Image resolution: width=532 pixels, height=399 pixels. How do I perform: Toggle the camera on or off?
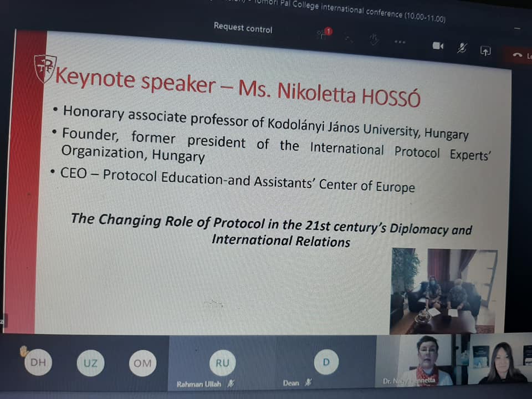click(438, 46)
